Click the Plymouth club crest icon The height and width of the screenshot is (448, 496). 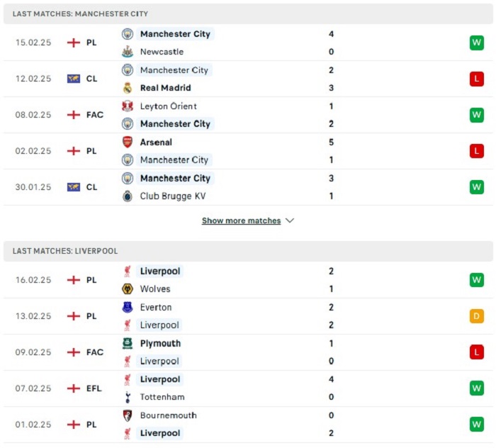pos(128,343)
